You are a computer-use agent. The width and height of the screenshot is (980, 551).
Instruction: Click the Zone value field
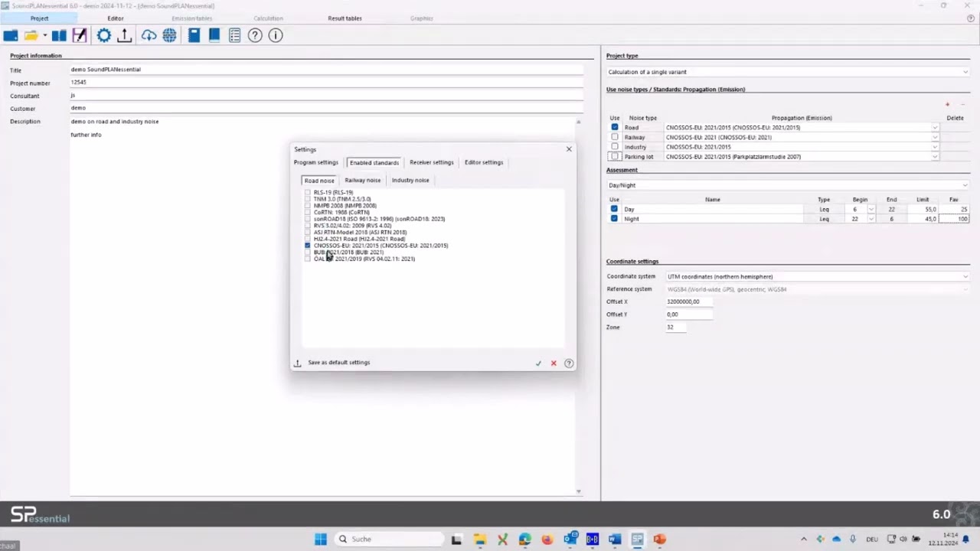click(x=676, y=328)
